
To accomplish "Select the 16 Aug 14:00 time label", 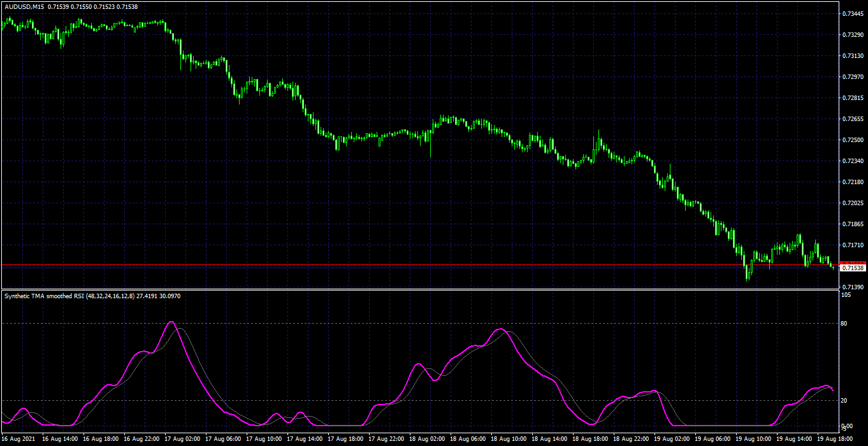I will [x=60, y=439].
